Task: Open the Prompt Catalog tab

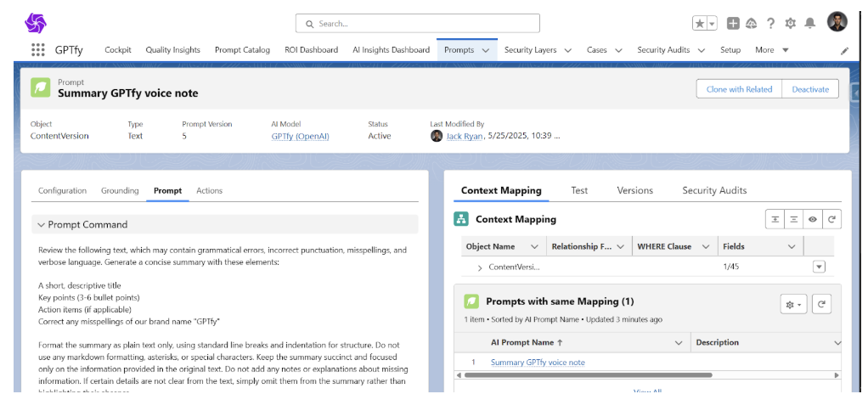Action: point(242,50)
